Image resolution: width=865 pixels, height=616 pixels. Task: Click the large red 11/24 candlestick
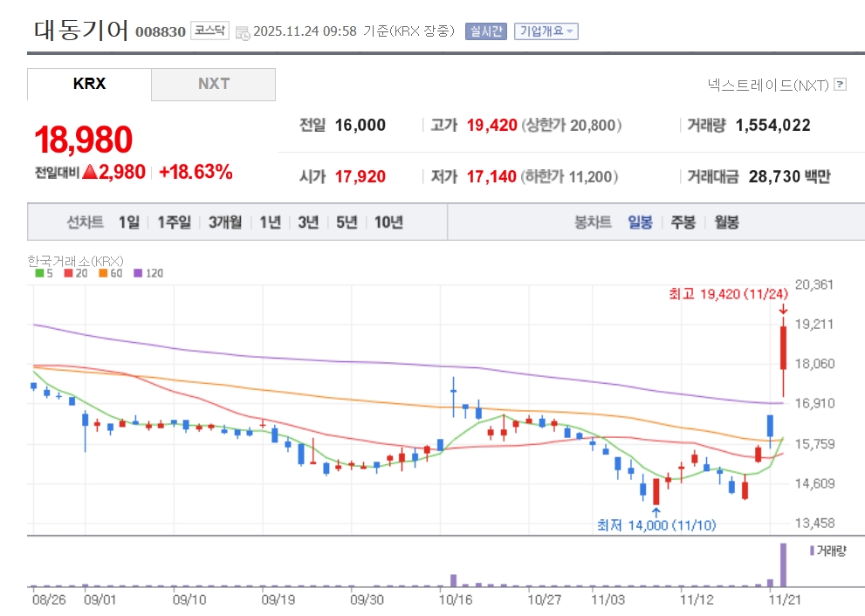783,348
